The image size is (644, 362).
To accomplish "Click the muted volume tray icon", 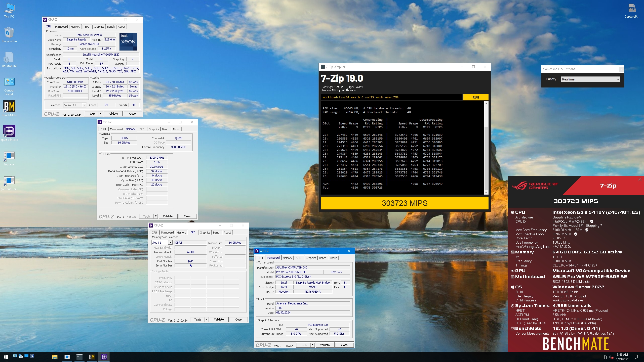I will point(611,357).
